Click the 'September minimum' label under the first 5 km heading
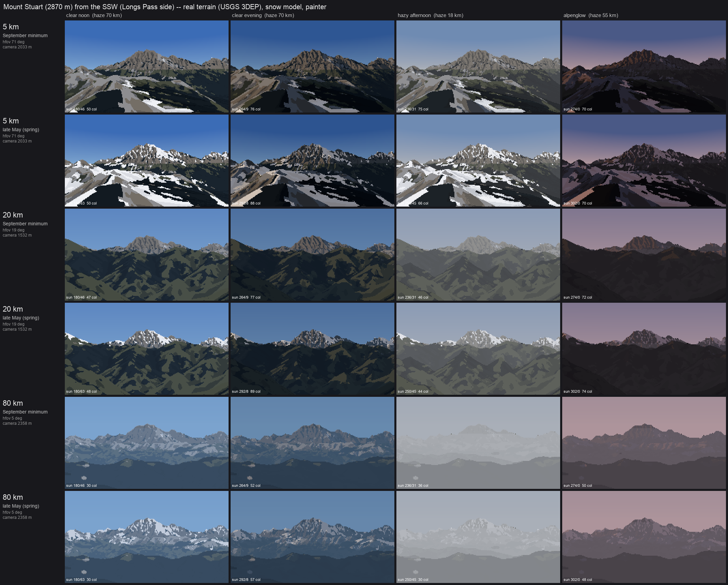 coord(25,35)
